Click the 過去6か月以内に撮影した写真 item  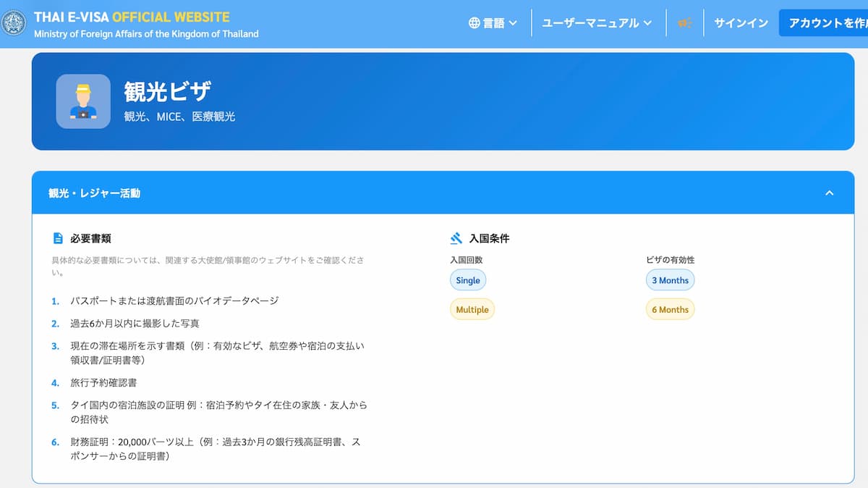click(x=135, y=324)
